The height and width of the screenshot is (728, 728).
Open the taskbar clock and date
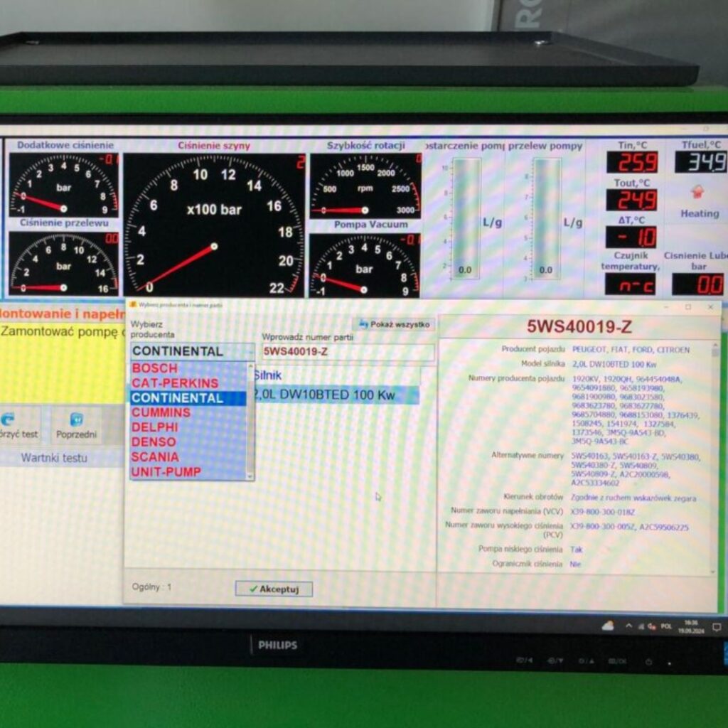[x=691, y=627]
